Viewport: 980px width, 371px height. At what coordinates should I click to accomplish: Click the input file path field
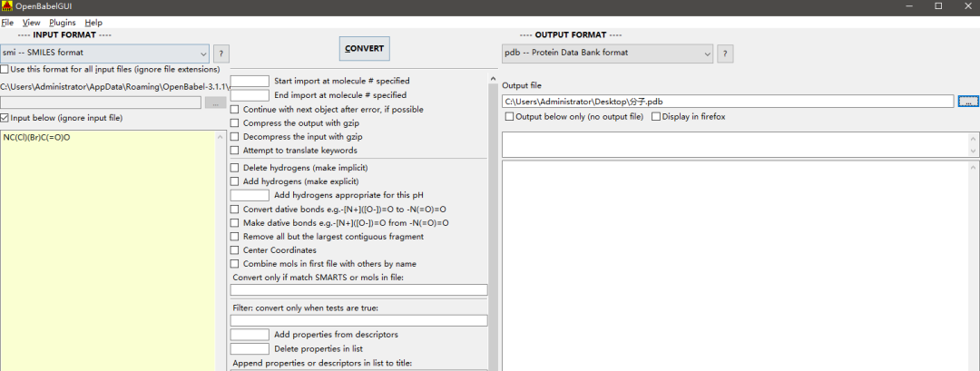pyautogui.click(x=102, y=103)
